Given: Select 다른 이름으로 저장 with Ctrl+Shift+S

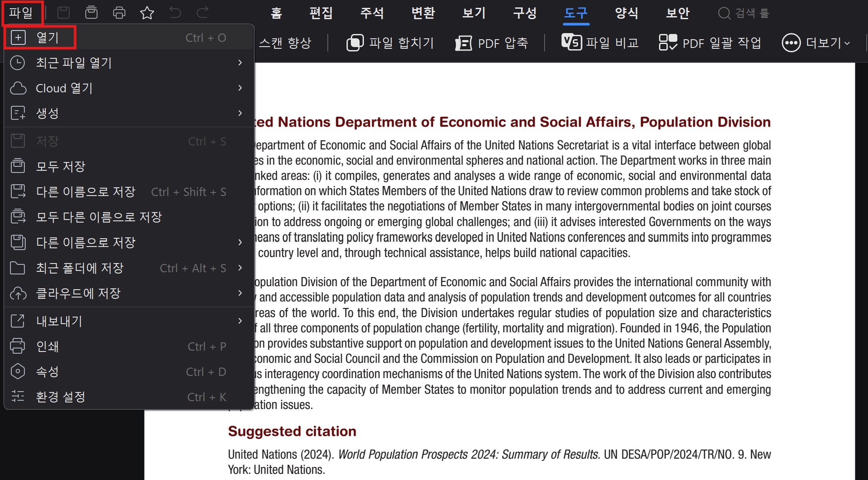Looking at the screenshot, I should tap(129, 192).
